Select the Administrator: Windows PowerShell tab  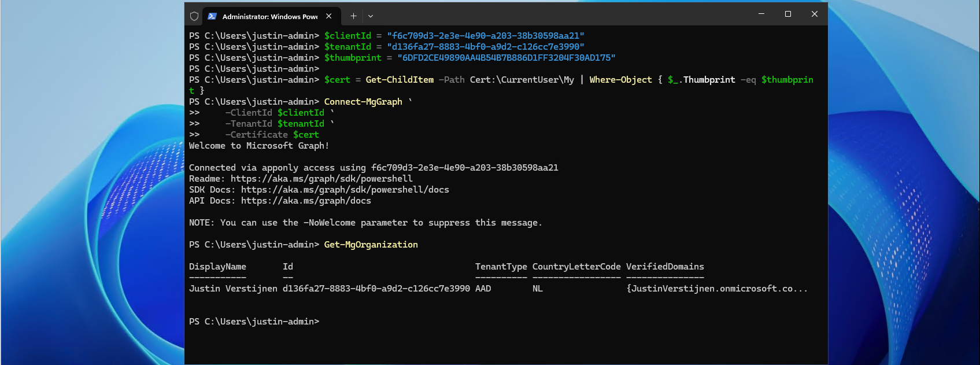270,16
